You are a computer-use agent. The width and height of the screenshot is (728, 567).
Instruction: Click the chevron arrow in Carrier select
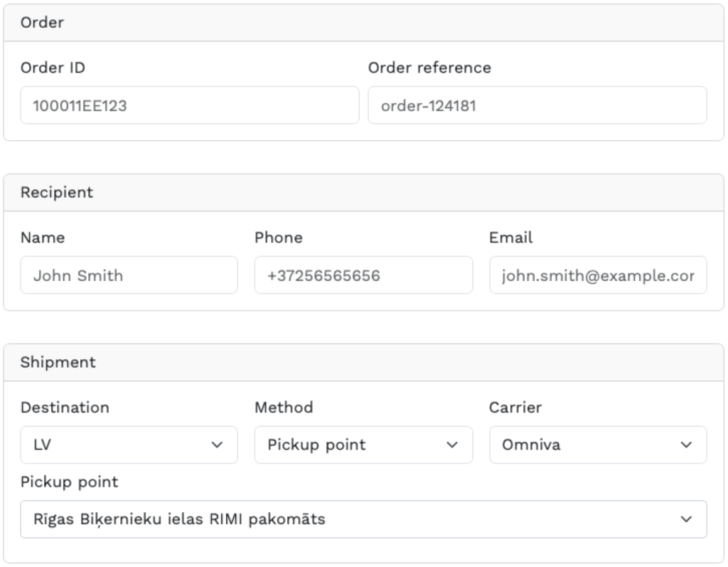[685, 445]
